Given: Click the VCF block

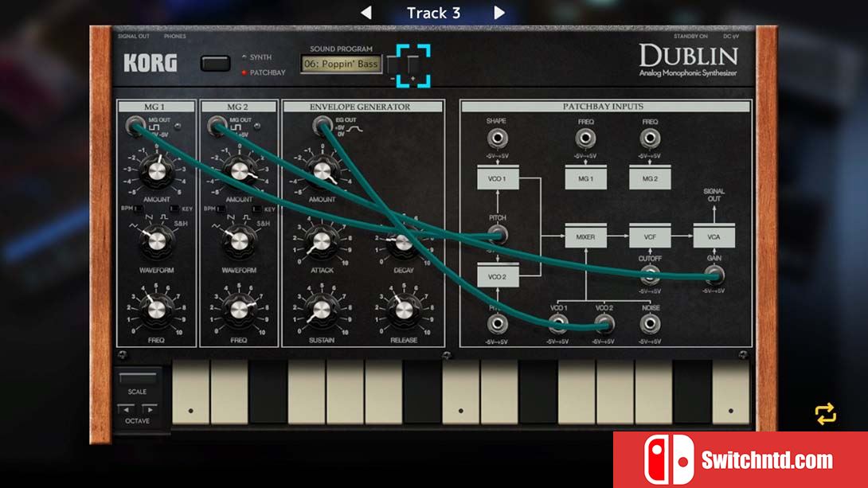Looking at the screenshot, I should pyautogui.click(x=650, y=236).
